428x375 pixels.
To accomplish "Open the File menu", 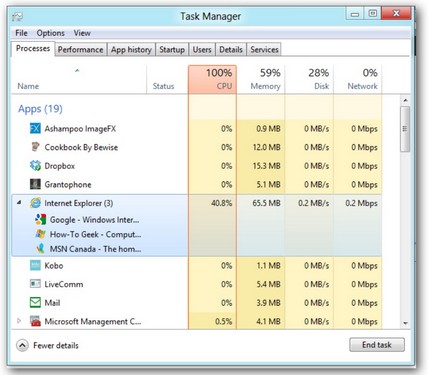I will point(21,33).
